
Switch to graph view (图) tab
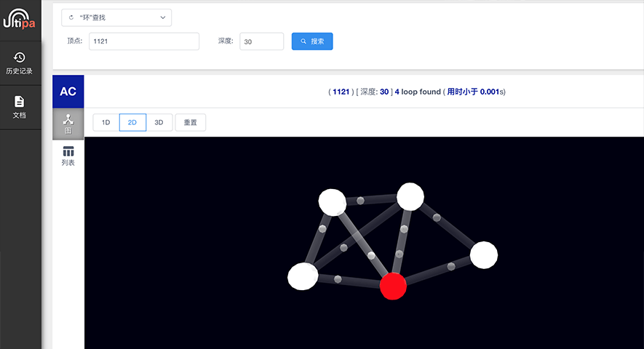click(68, 124)
